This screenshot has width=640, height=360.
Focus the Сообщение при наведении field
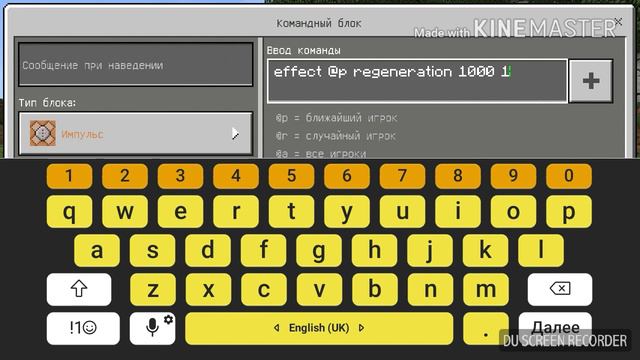click(x=136, y=65)
